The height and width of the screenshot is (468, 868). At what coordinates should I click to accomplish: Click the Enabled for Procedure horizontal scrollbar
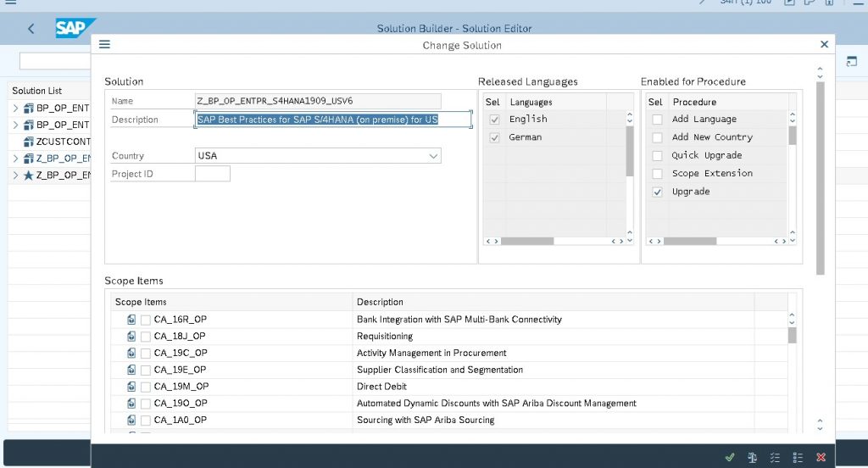690,241
